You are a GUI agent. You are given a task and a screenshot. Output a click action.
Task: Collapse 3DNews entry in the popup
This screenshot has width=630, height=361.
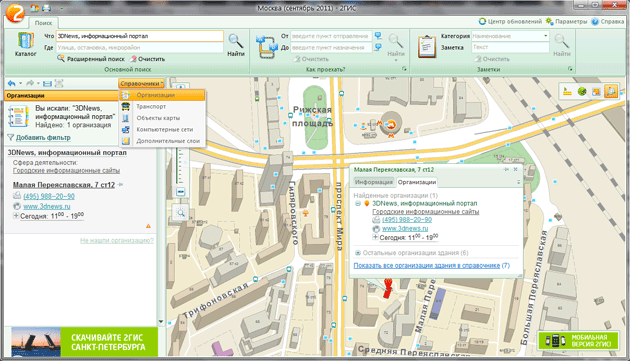(358, 204)
